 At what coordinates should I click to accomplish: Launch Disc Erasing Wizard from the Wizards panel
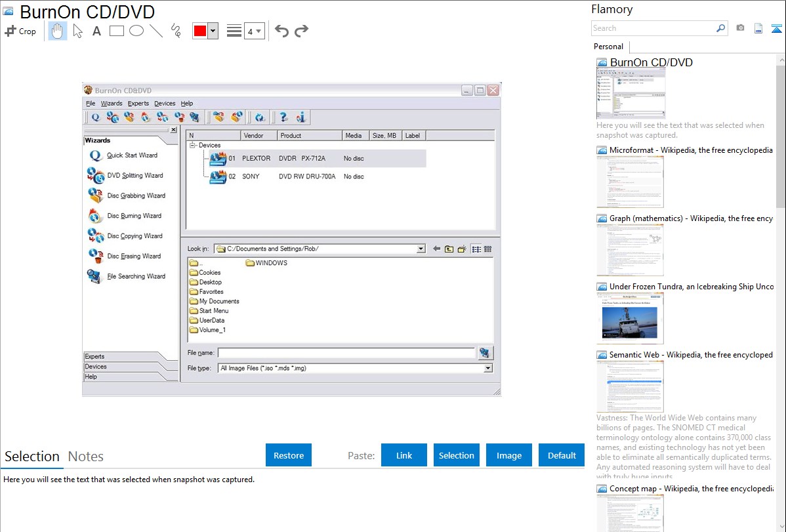124,256
